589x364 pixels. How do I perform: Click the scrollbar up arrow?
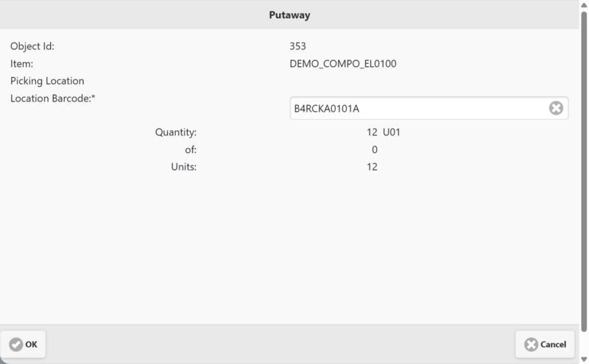pyautogui.click(x=584, y=5)
